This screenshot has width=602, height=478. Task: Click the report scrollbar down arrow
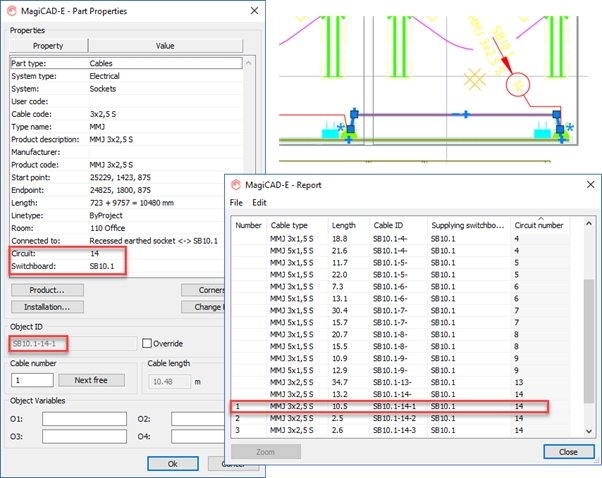(589, 431)
